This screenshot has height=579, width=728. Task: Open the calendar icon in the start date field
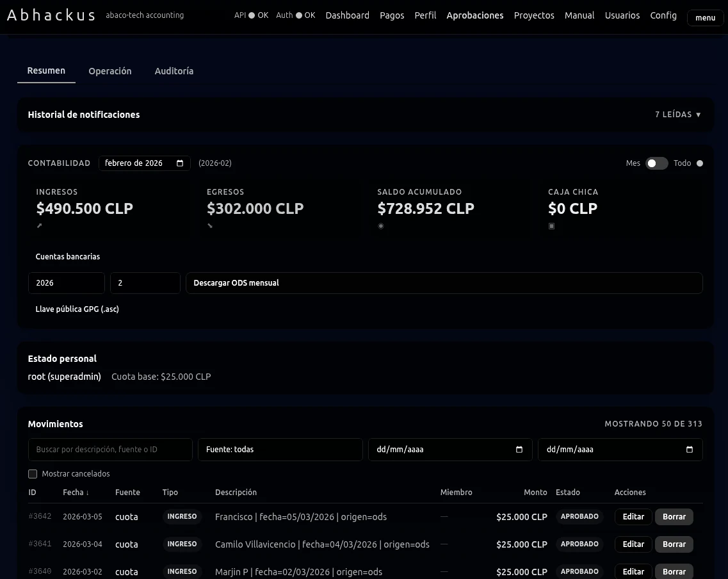pyautogui.click(x=519, y=450)
